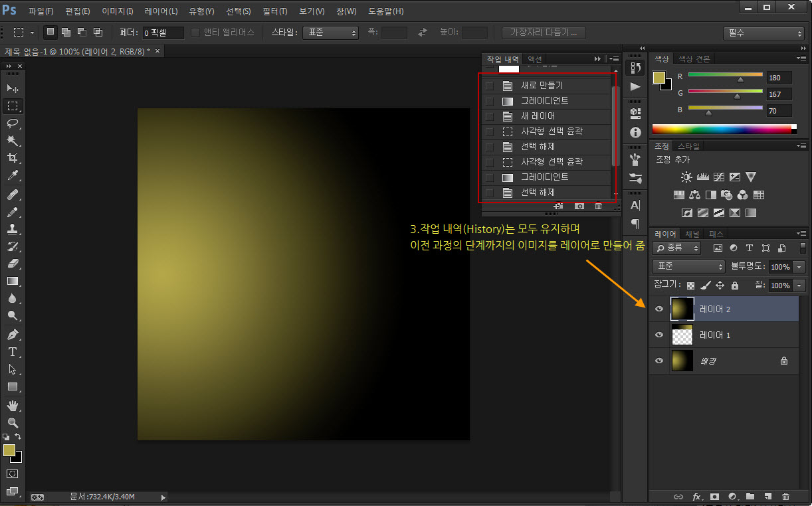Add a layer mask
This screenshot has width=812, height=506.
point(714,496)
